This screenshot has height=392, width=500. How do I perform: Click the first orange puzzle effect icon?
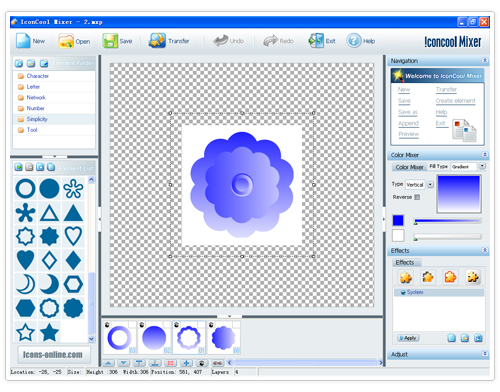(x=406, y=277)
